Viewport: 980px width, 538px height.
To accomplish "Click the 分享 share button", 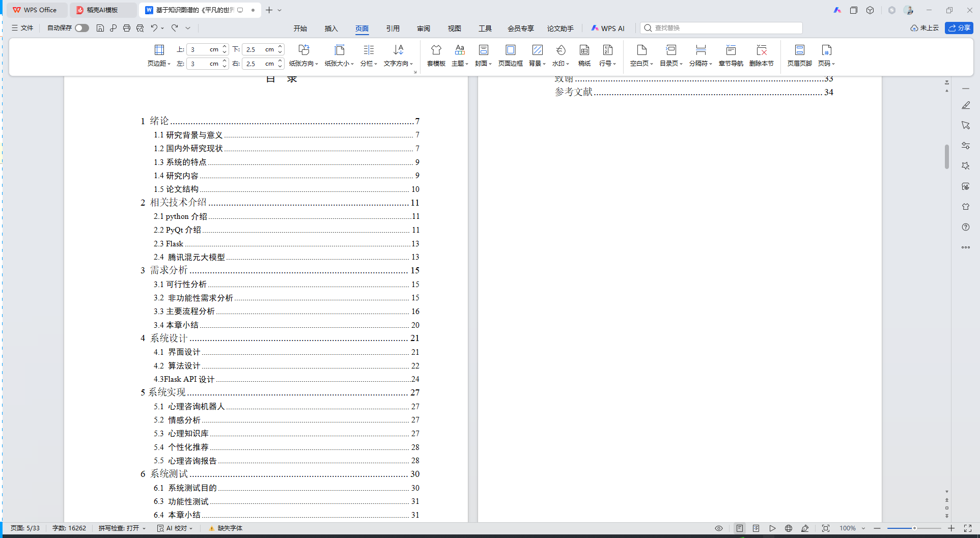I will (x=959, y=28).
